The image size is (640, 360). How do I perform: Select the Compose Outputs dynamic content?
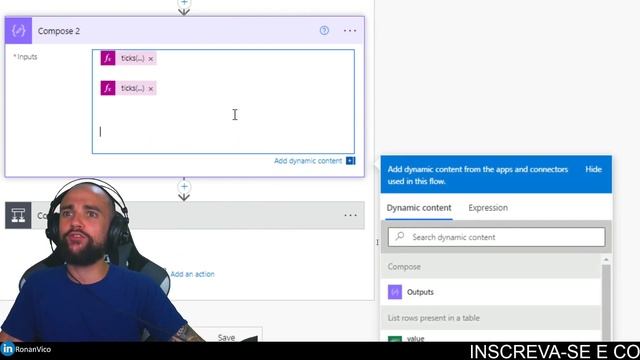[x=491, y=292]
